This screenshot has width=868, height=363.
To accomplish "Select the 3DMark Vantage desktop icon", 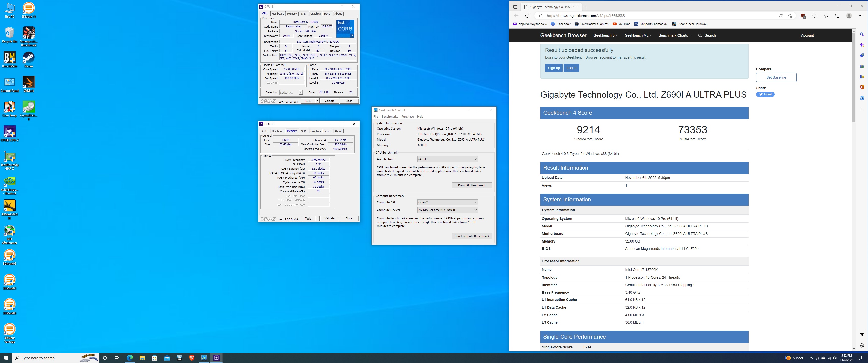I will tap(9, 333).
